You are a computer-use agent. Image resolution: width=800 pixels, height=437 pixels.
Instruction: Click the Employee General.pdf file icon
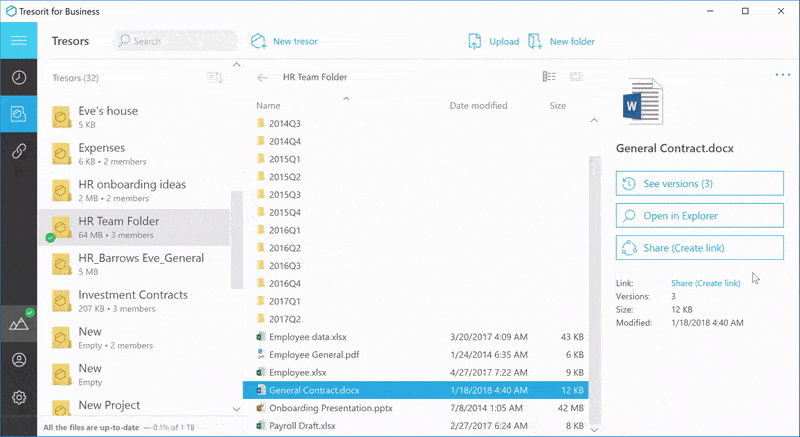coord(261,354)
